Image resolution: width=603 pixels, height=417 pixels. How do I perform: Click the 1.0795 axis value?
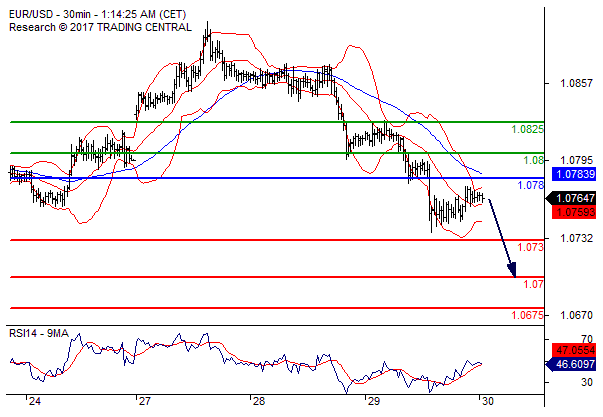pos(576,160)
